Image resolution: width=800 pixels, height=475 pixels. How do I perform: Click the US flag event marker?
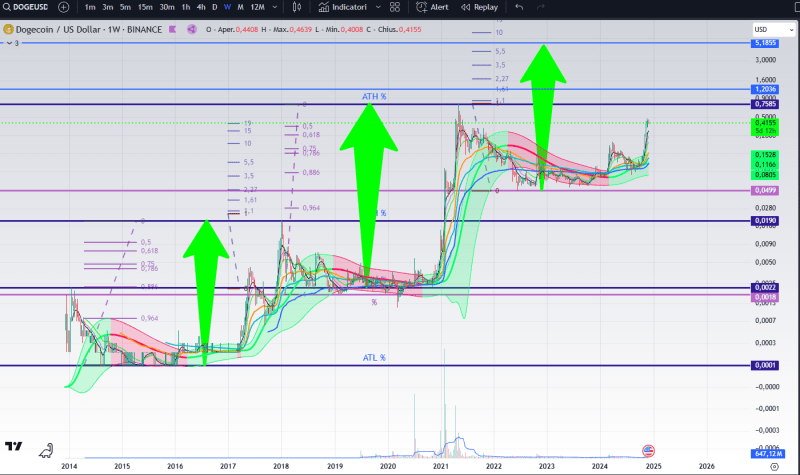pos(648,450)
